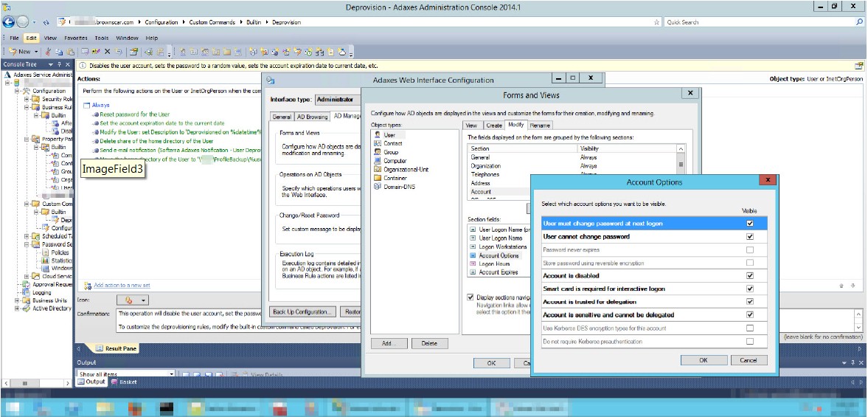Expand the Security Roles tree node
868x417 pixels.
point(27,99)
